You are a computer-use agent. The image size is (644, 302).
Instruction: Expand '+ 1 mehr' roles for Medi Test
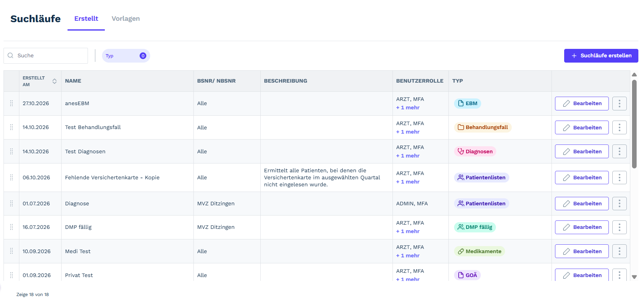click(x=408, y=256)
